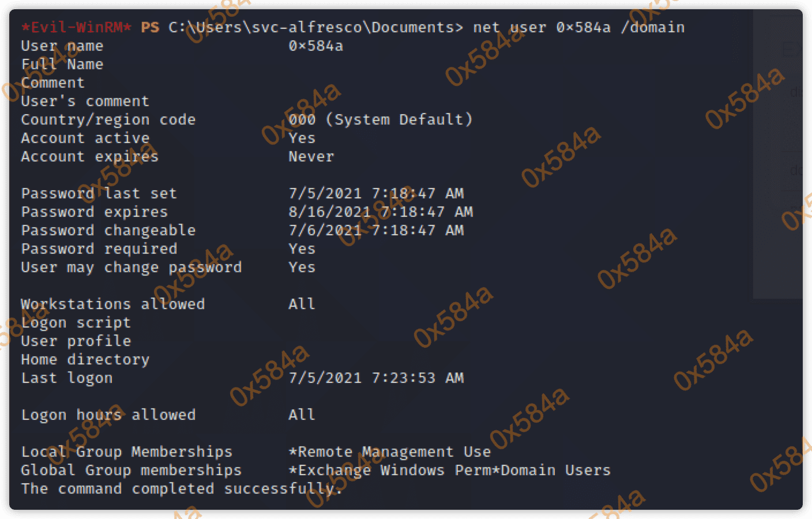
Task: Click the orange PS prompt indicator
Action: click(x=150, y=27)
